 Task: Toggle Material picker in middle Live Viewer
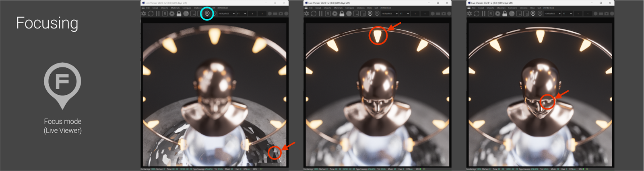click(x=377, y=14)
